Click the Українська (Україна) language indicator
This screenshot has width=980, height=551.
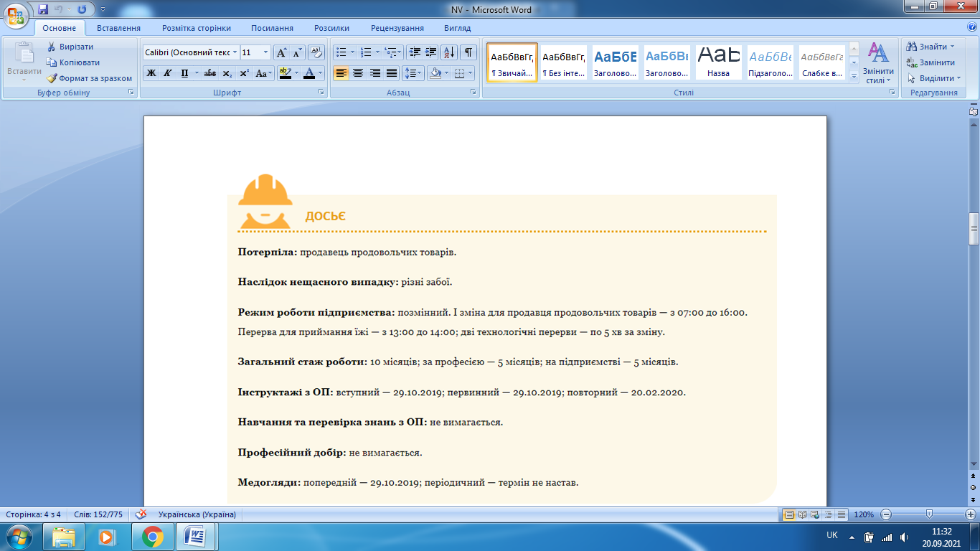197,514
